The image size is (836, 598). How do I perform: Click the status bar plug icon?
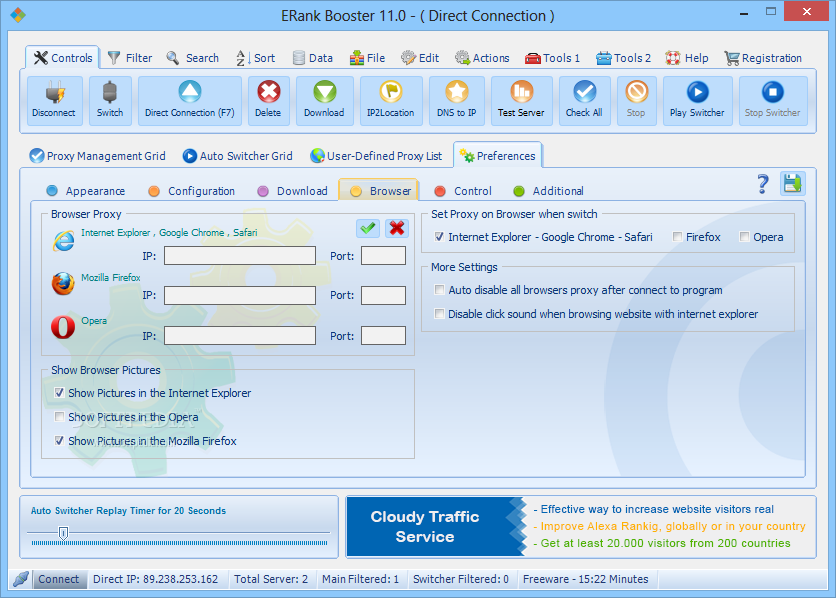[x=21, y=579]
